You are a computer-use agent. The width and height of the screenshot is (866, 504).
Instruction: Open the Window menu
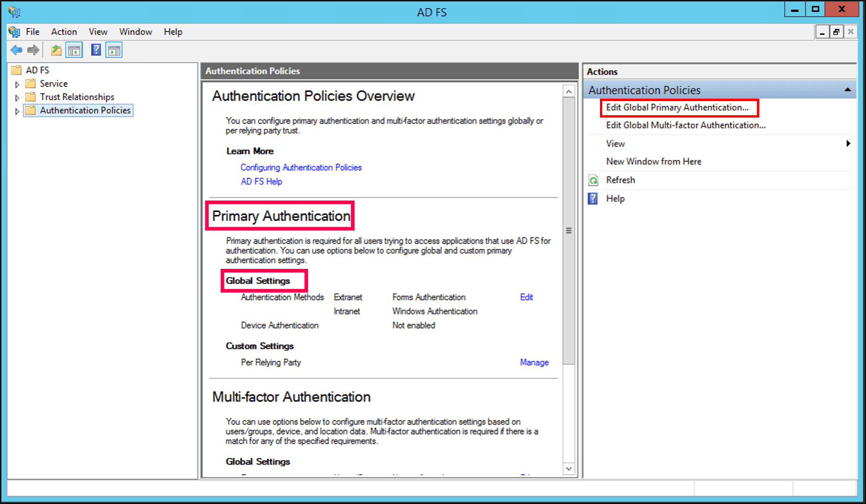coord(136,31)
